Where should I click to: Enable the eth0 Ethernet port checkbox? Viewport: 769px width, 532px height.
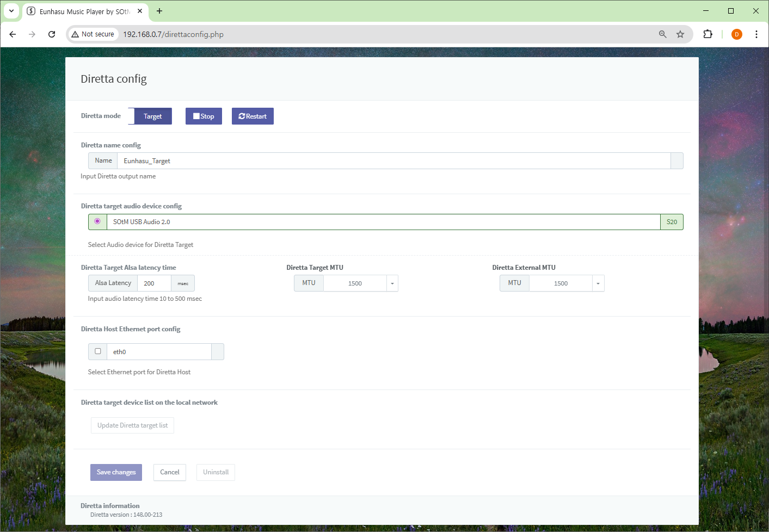coord(98,351)
